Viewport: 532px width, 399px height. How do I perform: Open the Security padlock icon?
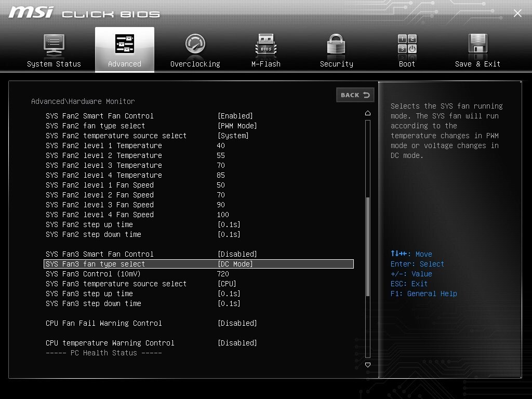point(336,44)
